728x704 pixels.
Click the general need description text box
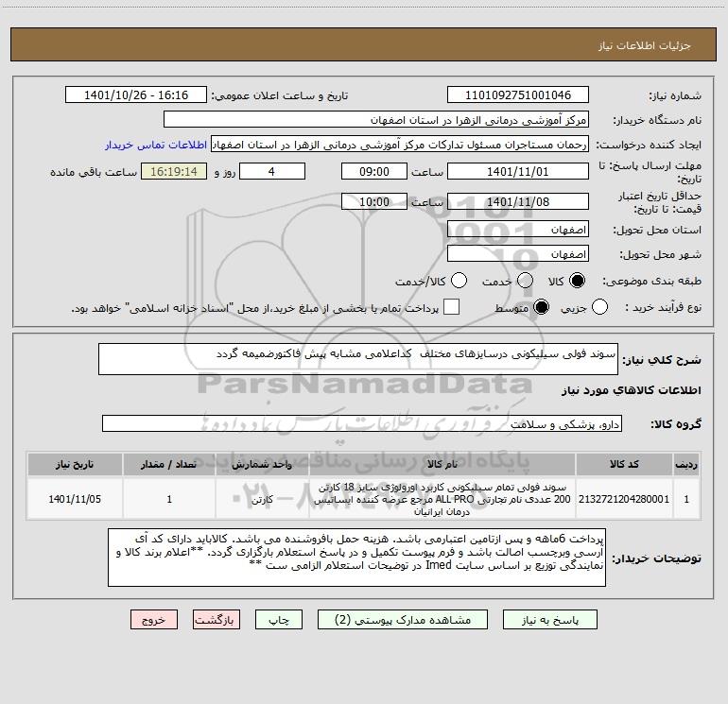pyautogui.click(x=358, y=359)
